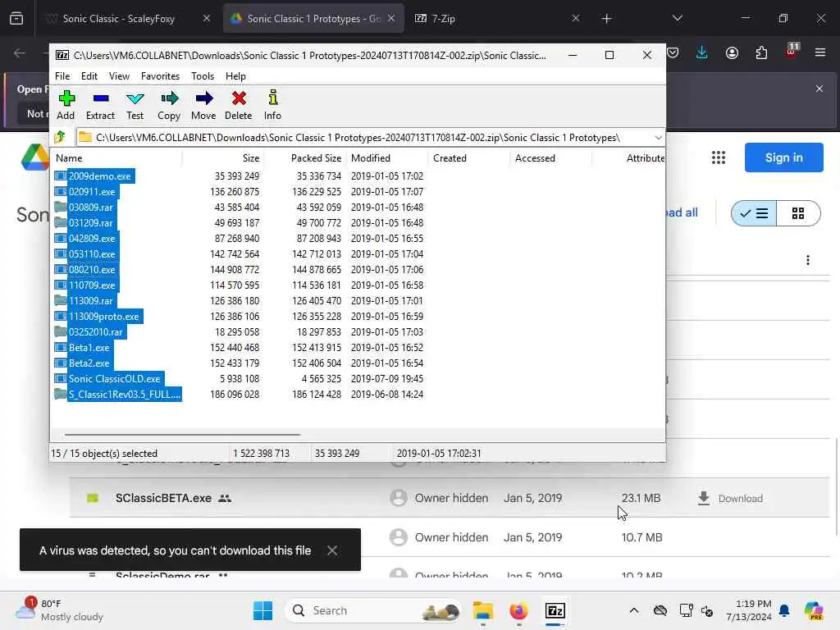Click the Add button in 7-Zip toolbar
Viewport: 840px width, 630px height.
point(66,105)
